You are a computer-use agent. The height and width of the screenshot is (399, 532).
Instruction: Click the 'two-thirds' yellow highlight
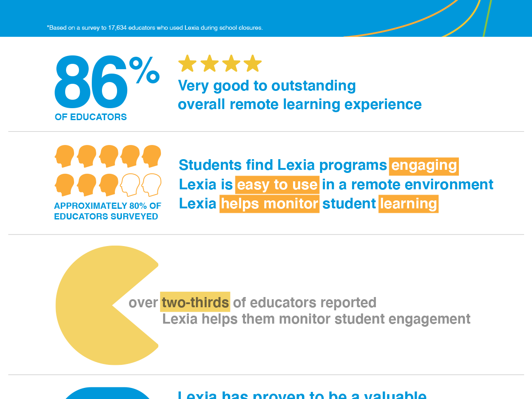pos(196,302)
